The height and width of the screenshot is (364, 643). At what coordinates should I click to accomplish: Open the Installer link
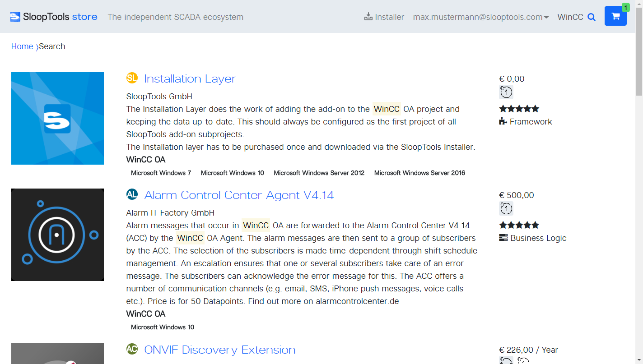click(384, 17)
